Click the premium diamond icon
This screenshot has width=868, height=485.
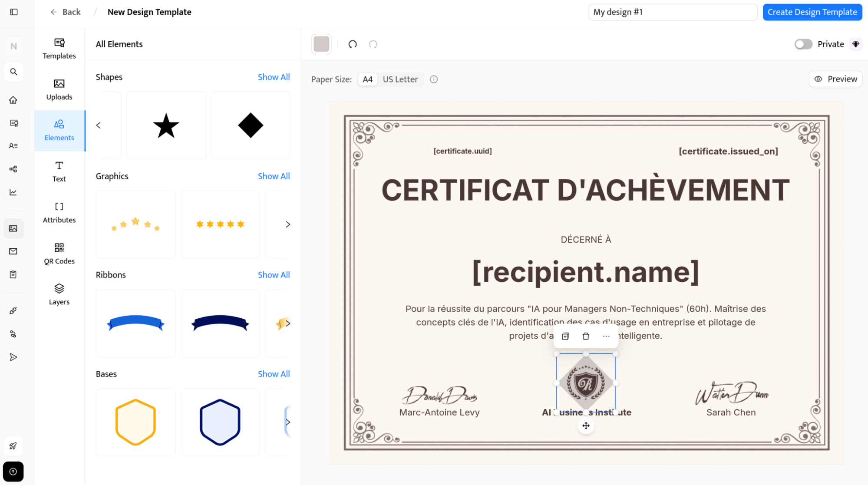pos(856,44)
